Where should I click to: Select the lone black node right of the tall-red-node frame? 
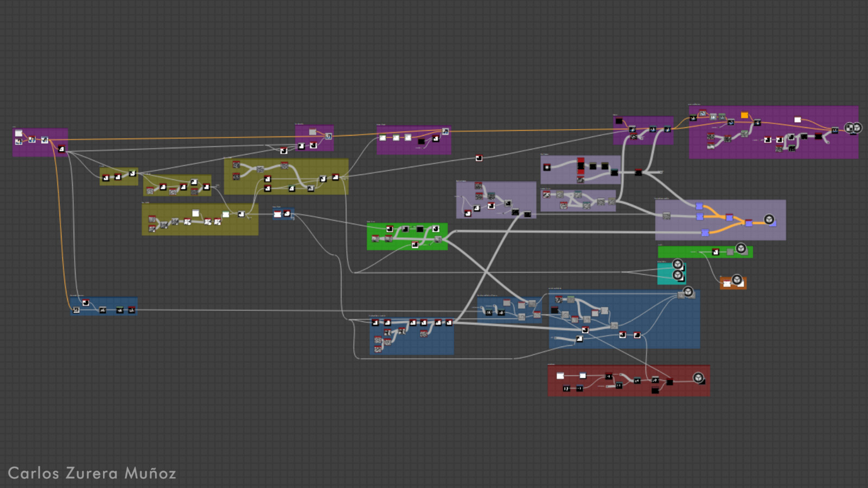638,172
